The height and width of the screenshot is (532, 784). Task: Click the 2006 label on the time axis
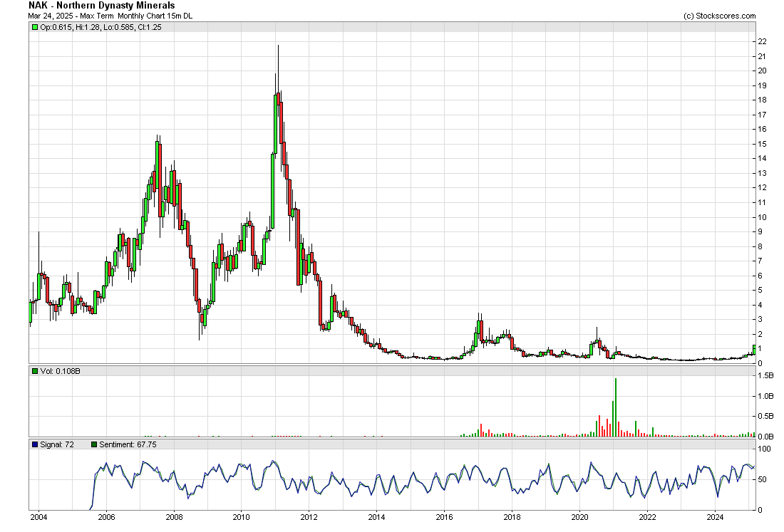pyautogui.click(x=106, y=517)
